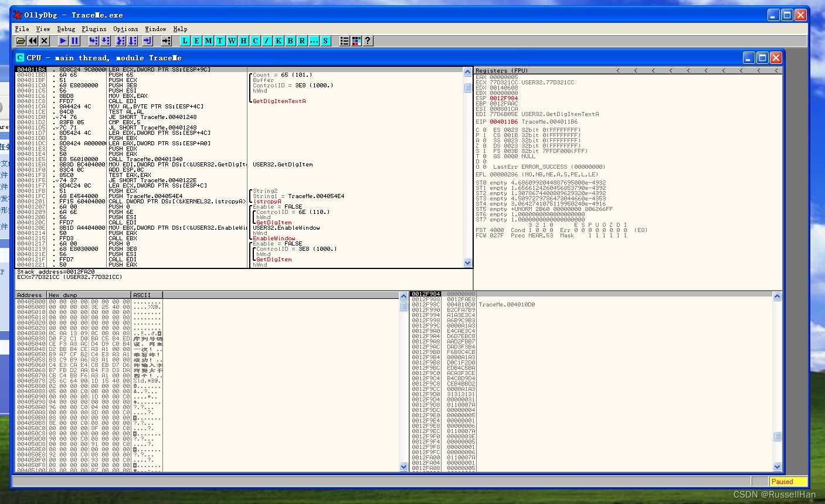The width and height of the screenshot is (825, 504).
Task: Show the CPU window via the C toolbar button
Action: coord(256,40)
